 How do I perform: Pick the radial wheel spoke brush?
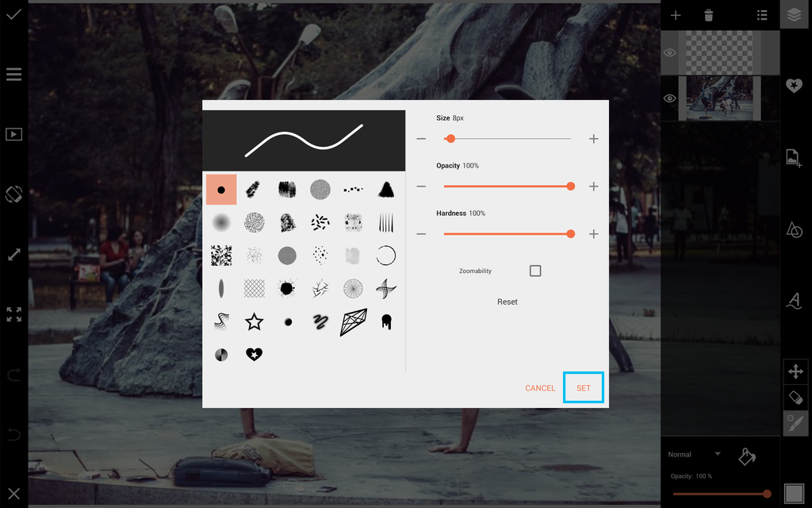(x=353, y=289)
